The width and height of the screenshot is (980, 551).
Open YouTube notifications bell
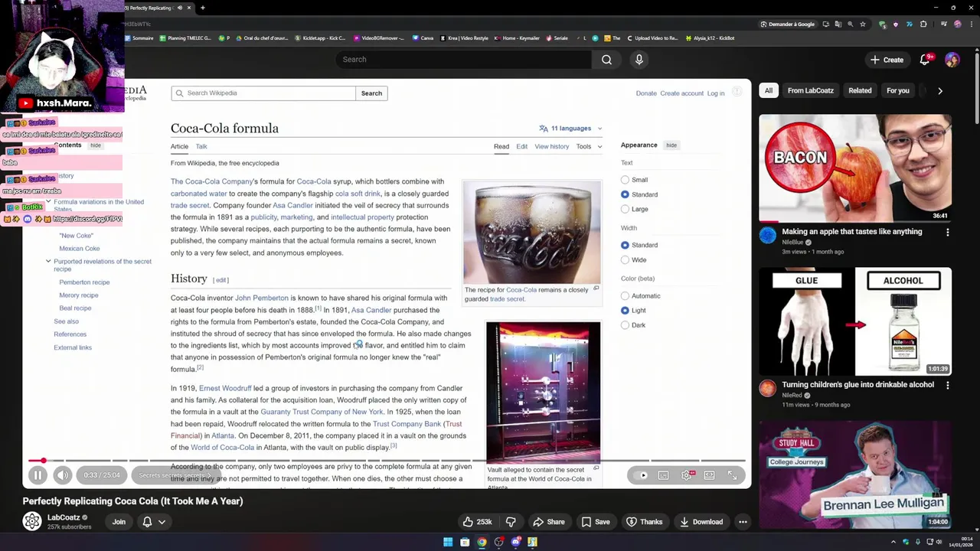(x=925, y=60)
